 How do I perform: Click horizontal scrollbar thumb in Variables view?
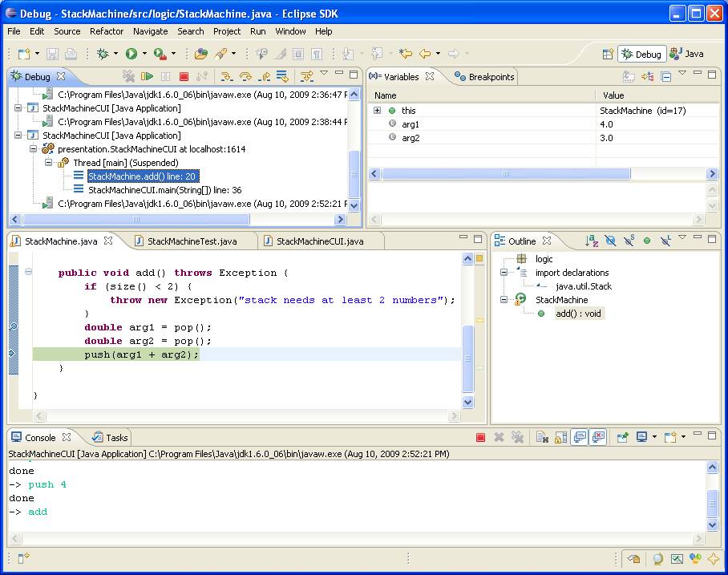coord(506,174)
